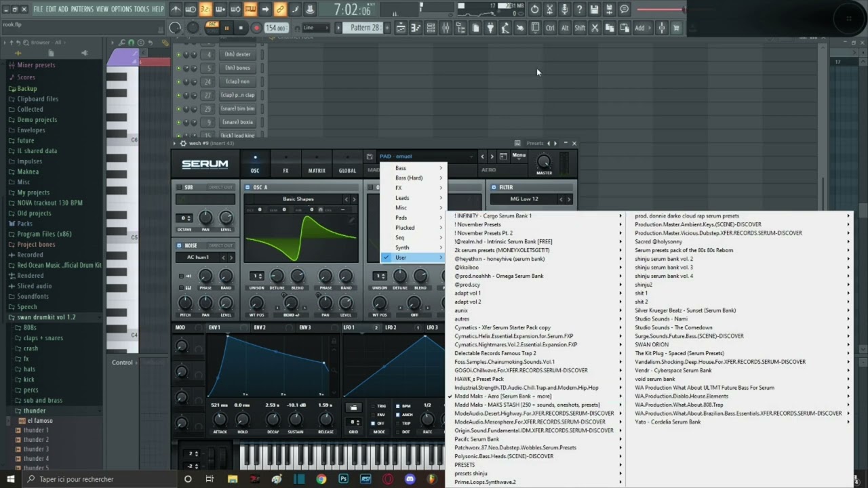Screen dimensions: 868x488
Task: Toggle the OSC A enable box
Action: [x=248, y=188]
